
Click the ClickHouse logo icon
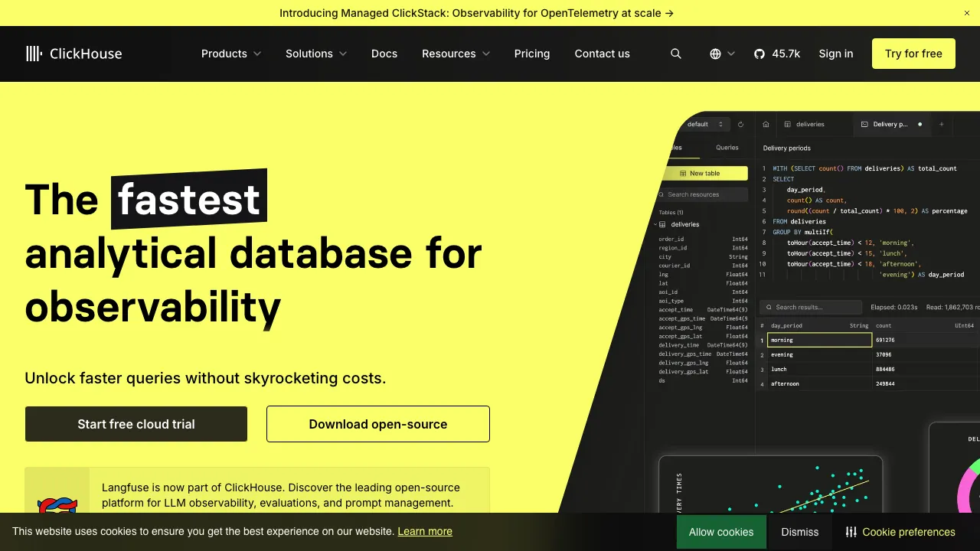click(x=34, y=54)
